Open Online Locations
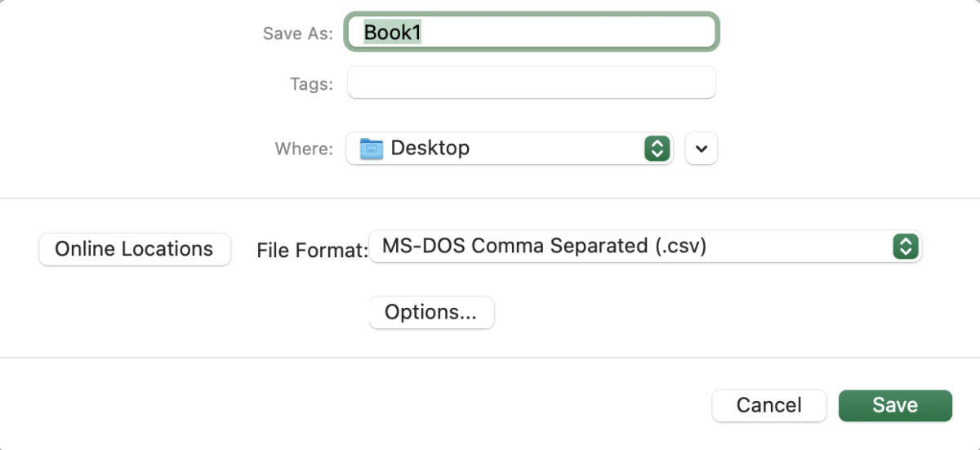980x450 pixels. [134, 249]
